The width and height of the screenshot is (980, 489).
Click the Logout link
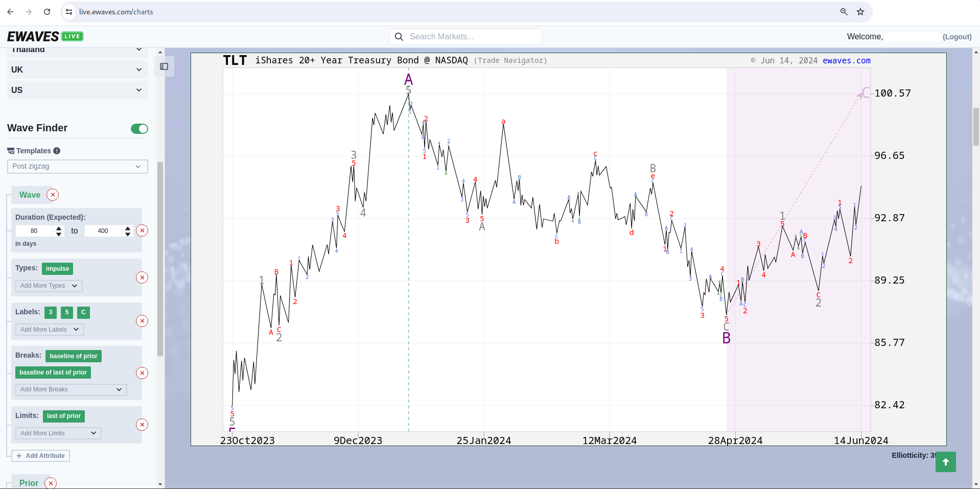click(x=957, y=37)
